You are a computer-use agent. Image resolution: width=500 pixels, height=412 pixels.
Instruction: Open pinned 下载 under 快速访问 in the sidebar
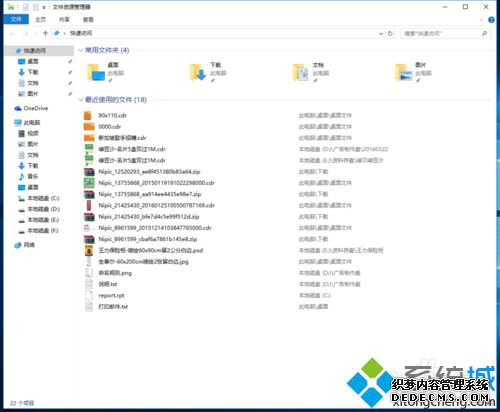click(33, 72)
